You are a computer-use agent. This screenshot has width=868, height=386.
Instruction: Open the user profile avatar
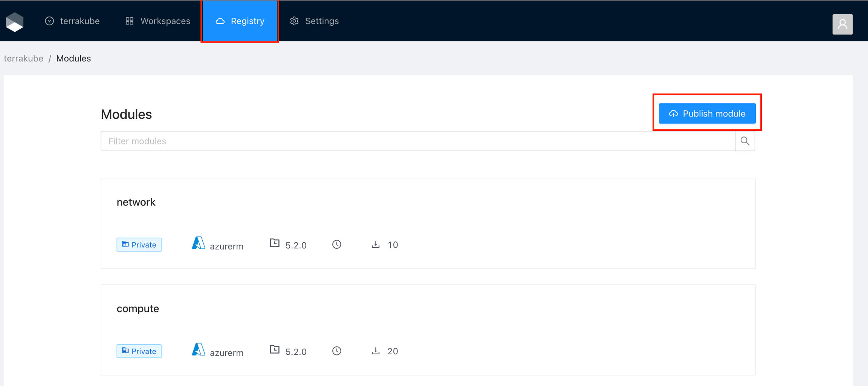[842, 25]
